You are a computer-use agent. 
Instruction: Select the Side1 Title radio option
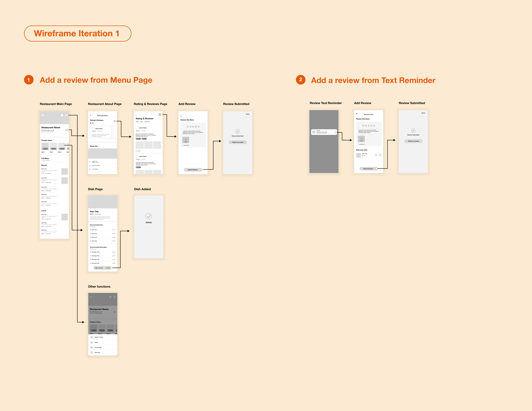pyautogui.click(x=91, y=230)
